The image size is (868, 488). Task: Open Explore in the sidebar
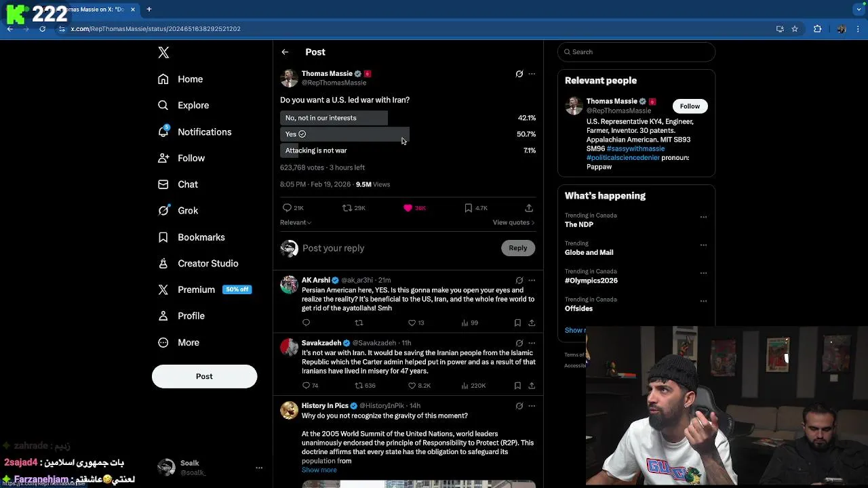(183, 105)
